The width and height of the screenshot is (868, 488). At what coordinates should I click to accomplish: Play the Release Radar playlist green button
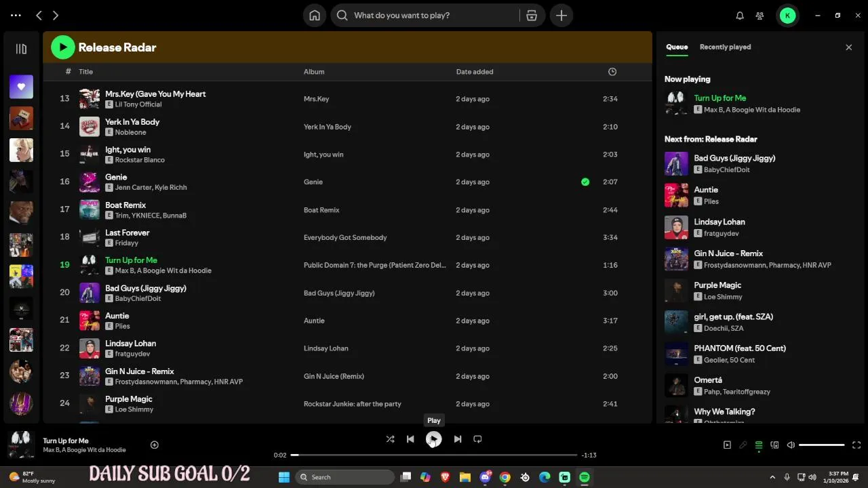[63, 47]
